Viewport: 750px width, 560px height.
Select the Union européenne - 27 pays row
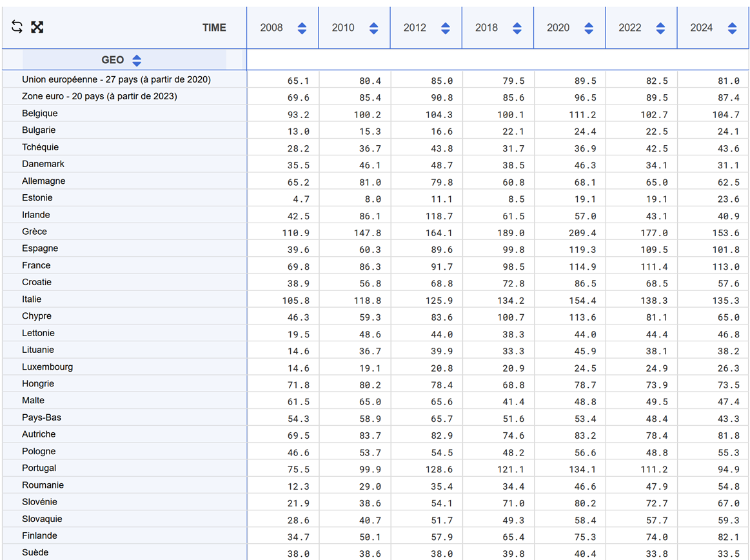116,80
